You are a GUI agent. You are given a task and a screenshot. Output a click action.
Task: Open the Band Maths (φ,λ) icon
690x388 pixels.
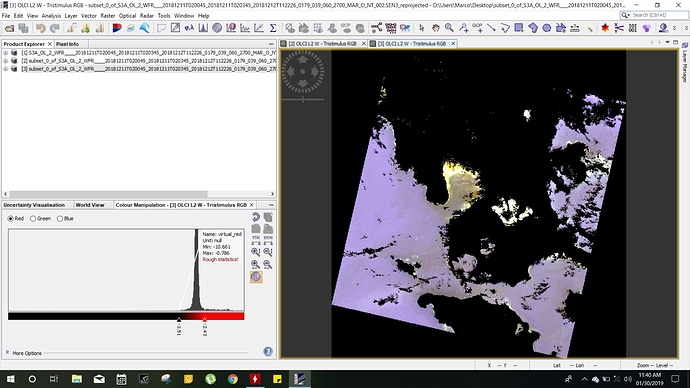pyautogui.click(x=189, y=28)
